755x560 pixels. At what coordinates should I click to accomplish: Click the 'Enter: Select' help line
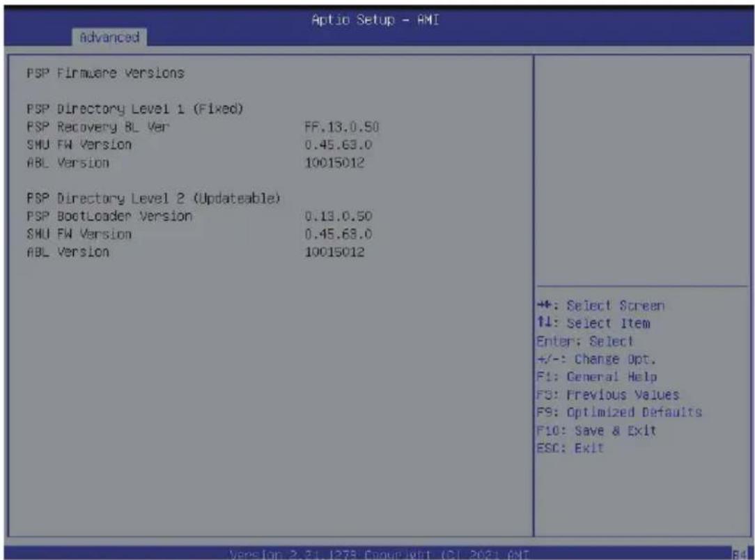(585, 341)
